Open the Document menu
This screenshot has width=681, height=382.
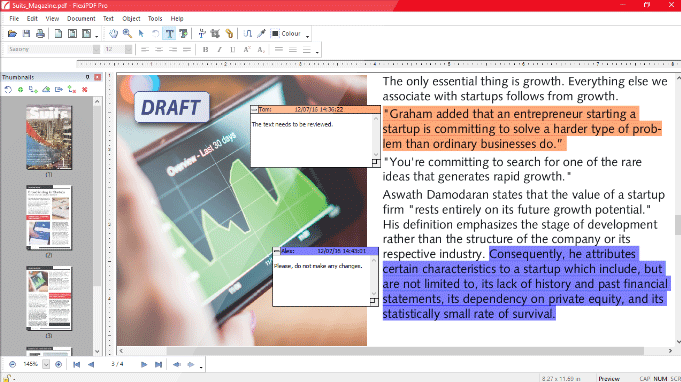tap(81, 19)
